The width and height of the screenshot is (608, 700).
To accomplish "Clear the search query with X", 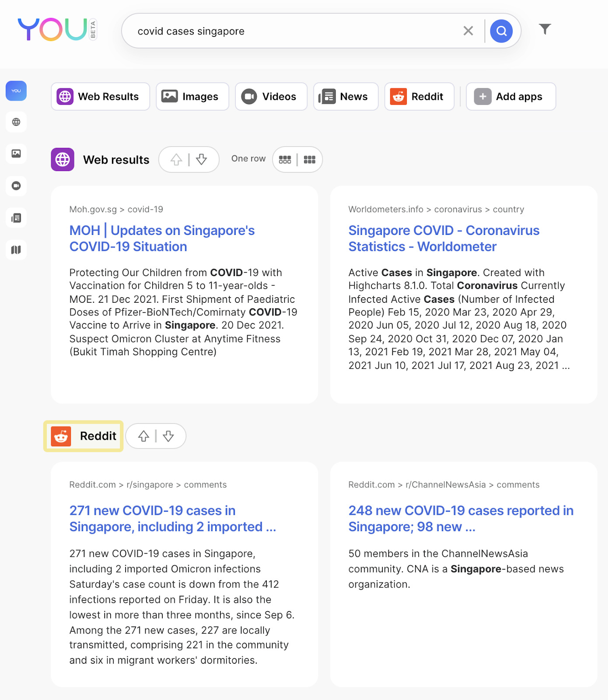I will (468, 31).
